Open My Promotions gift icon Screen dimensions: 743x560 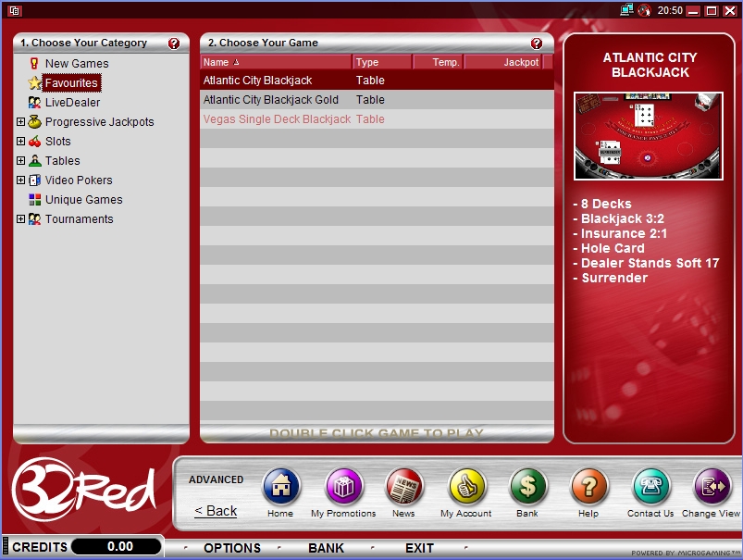[x=344, y=486]
